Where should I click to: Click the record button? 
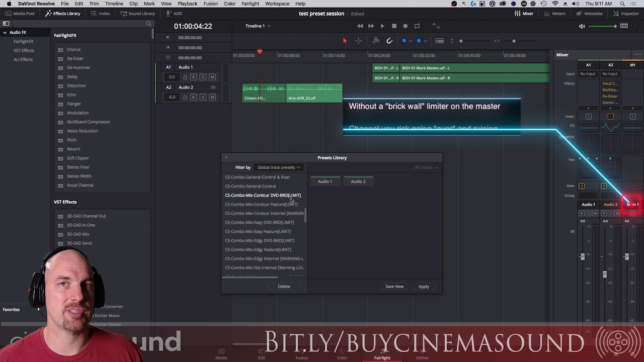point(405,26)
